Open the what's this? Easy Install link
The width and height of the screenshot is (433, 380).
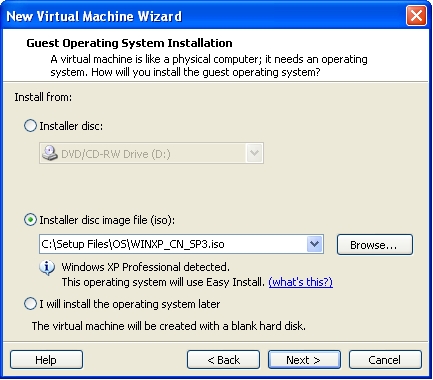[300, 282]
